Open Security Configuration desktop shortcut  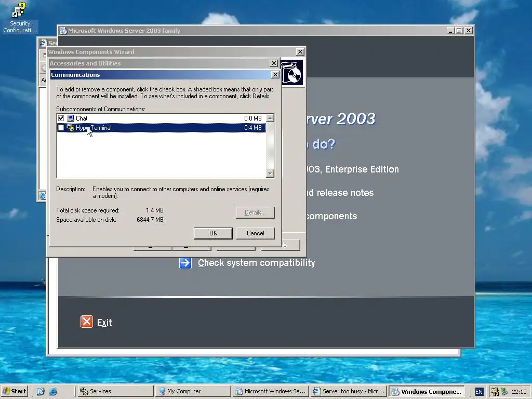click(19, 18)
